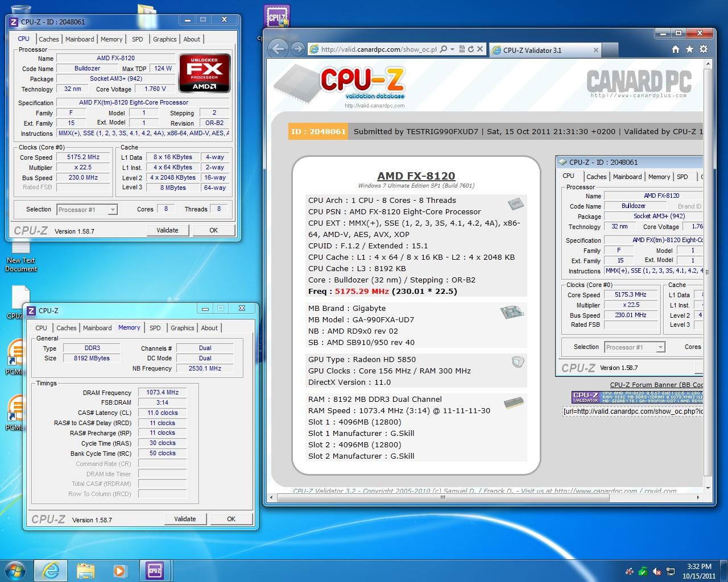This screenshot has height=582, width=728.
Task: Click the CPU-Z taskbar button
Action: pyautogui.click(x=154, y=570)
